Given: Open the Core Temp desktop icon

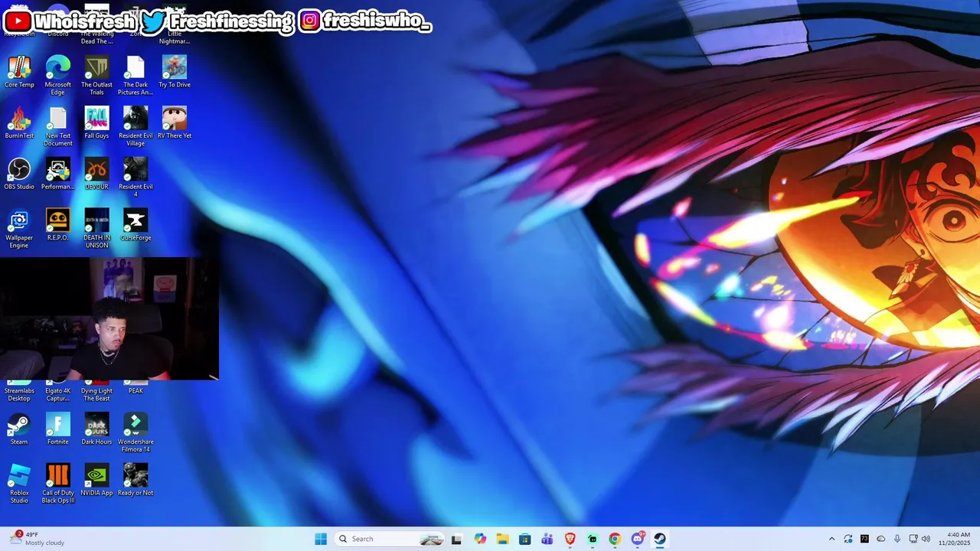Looking at the screenshot, I should [19, 72].
